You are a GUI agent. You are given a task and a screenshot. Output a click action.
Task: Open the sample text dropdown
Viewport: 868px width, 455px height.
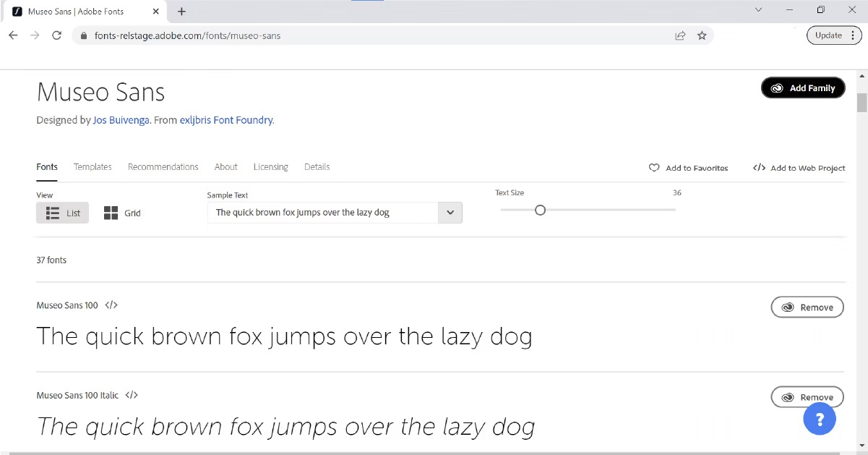click(x=450, y=212)
